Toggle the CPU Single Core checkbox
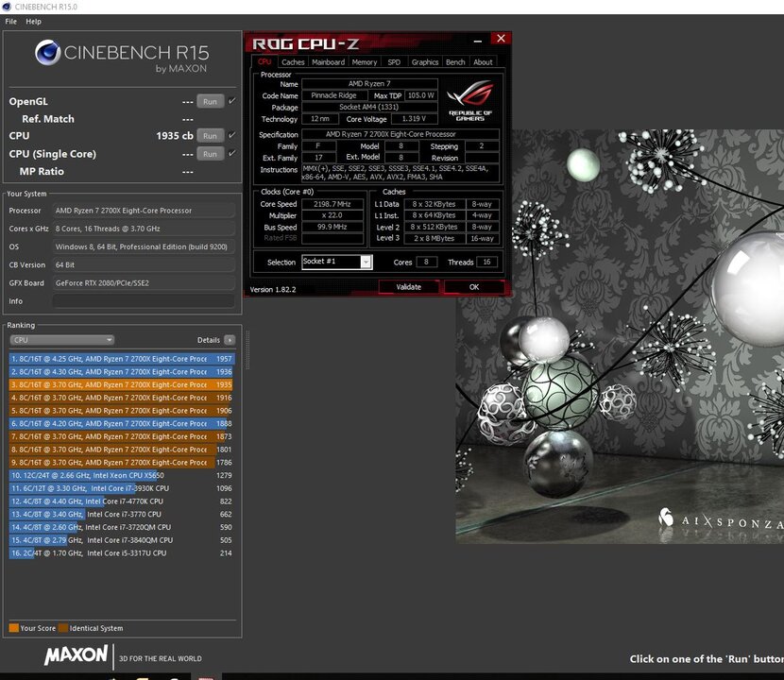This screenshot has width=784, height=680. click(x=232, y=153)
